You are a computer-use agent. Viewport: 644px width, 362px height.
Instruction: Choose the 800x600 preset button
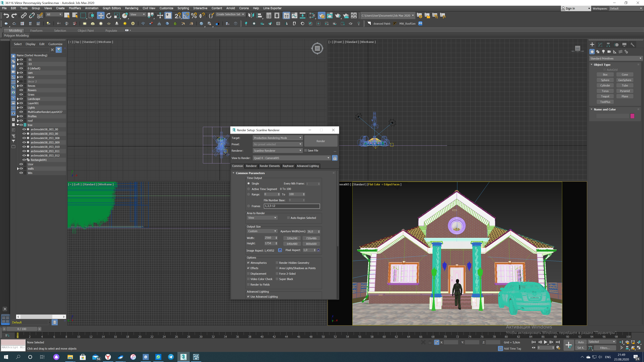click(311, 244)
